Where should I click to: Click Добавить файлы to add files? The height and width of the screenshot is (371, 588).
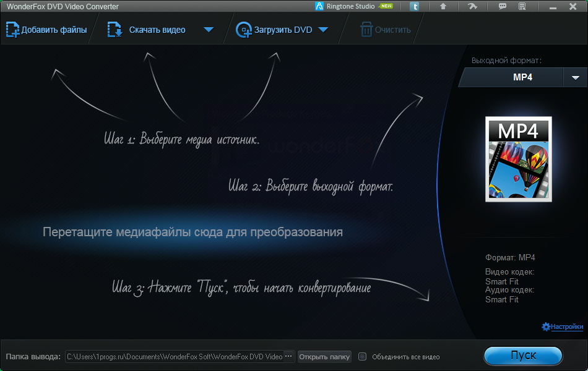tap(46, 30)
